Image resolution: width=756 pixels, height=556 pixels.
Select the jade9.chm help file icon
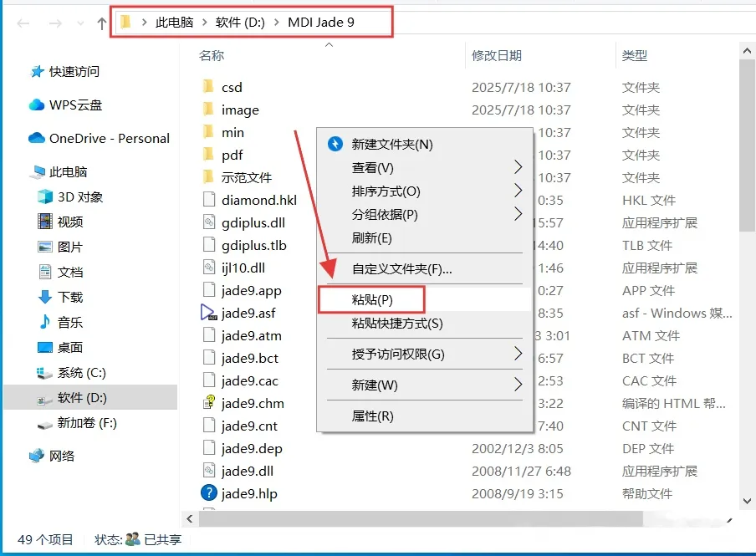tap(209, 403)
